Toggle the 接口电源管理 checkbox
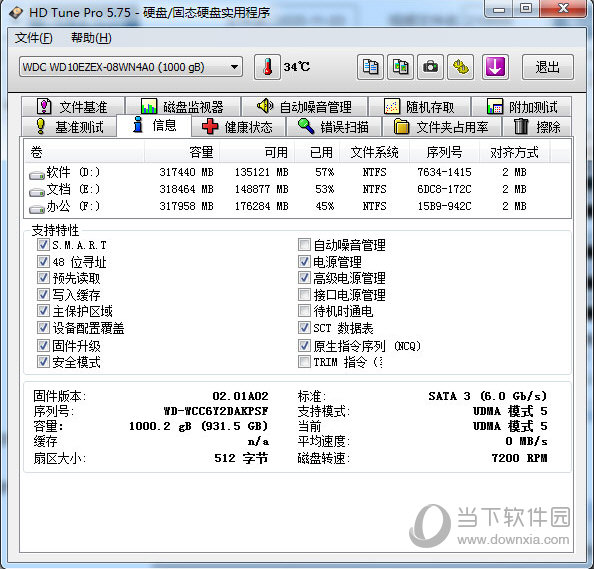594x569 pixels. click(304, 294)
